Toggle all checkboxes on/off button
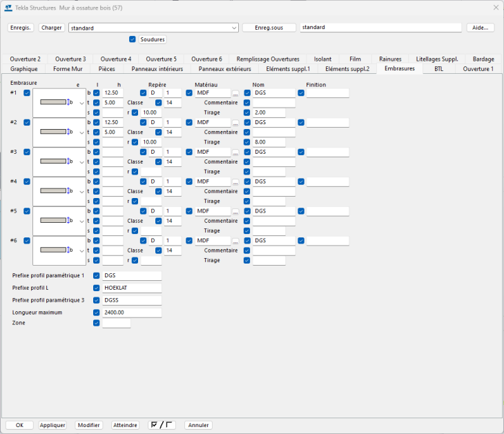The height and width of the screenshot is (434, 504). click(162, 425)
